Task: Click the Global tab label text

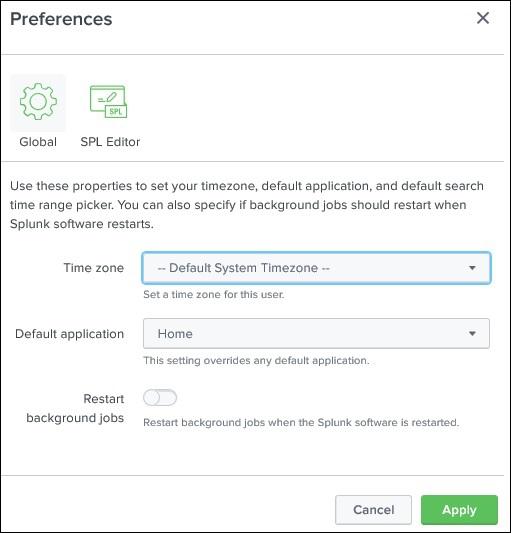Action: 38,142
